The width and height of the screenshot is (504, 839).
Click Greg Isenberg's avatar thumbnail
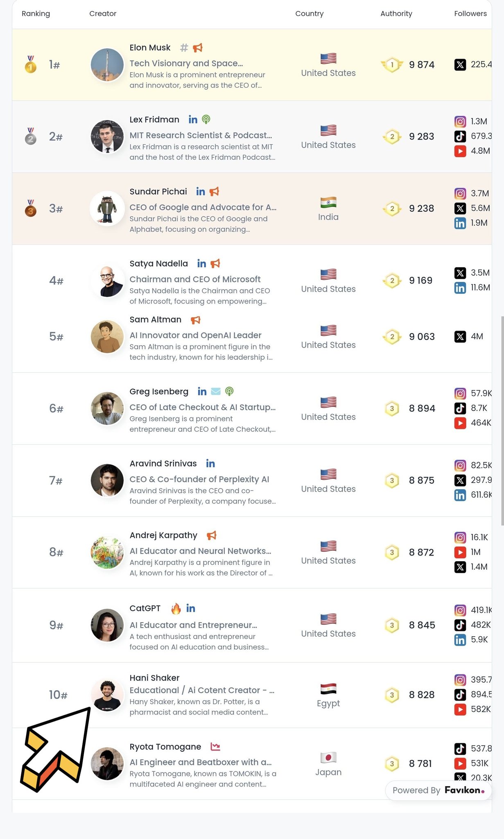[x=107, y=408]
